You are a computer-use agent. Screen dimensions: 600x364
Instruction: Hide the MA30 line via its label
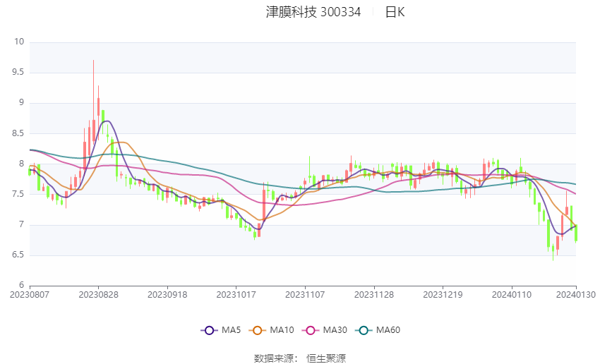click(x=335, y=330)
